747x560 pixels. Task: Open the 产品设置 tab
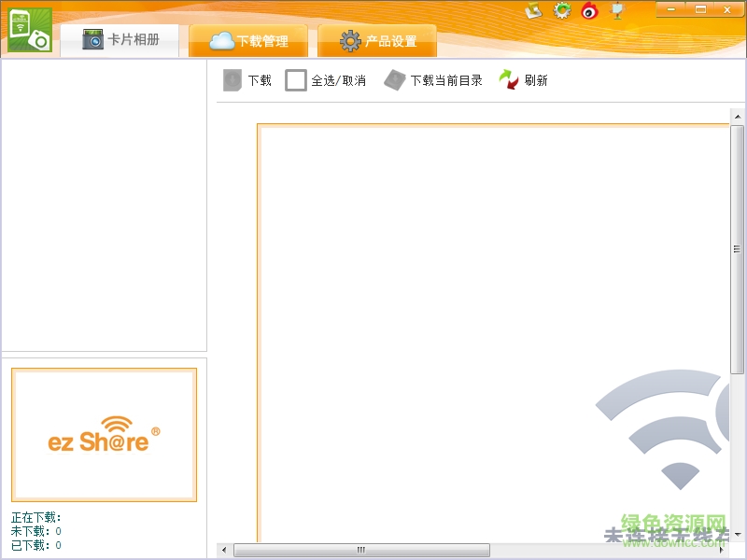click(x=377, y=41)
